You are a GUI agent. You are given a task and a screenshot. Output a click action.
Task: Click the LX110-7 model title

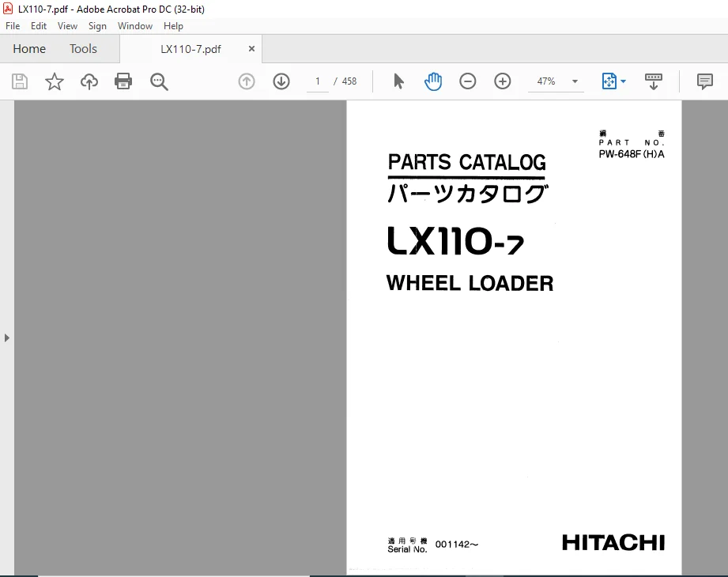pos(456,241)
